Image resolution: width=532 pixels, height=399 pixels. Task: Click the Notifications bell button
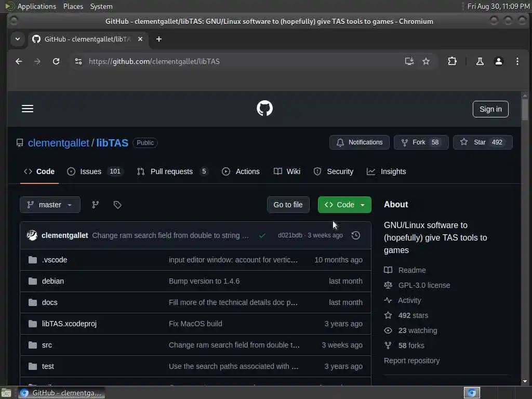pos(360,142)
